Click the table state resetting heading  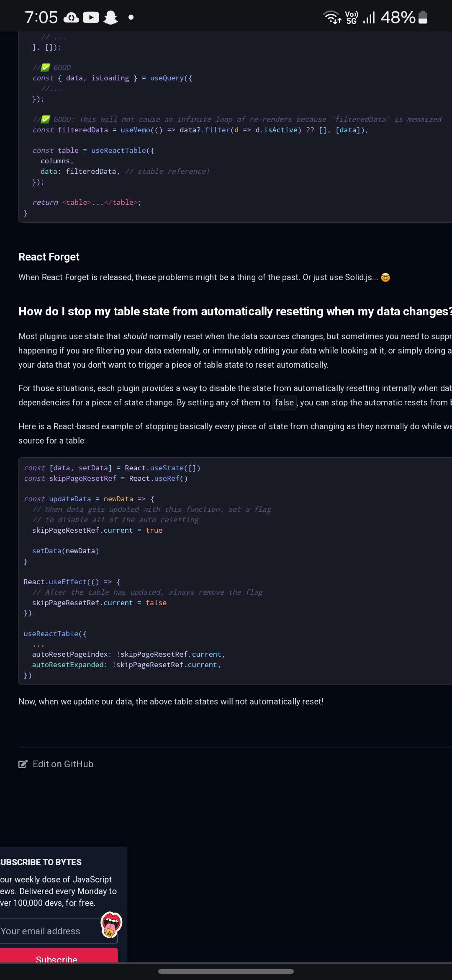tap(235, 312)
